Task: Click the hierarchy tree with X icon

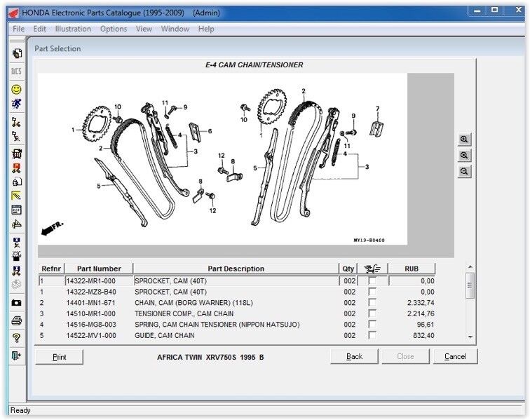Action: [x=17, y=136]
